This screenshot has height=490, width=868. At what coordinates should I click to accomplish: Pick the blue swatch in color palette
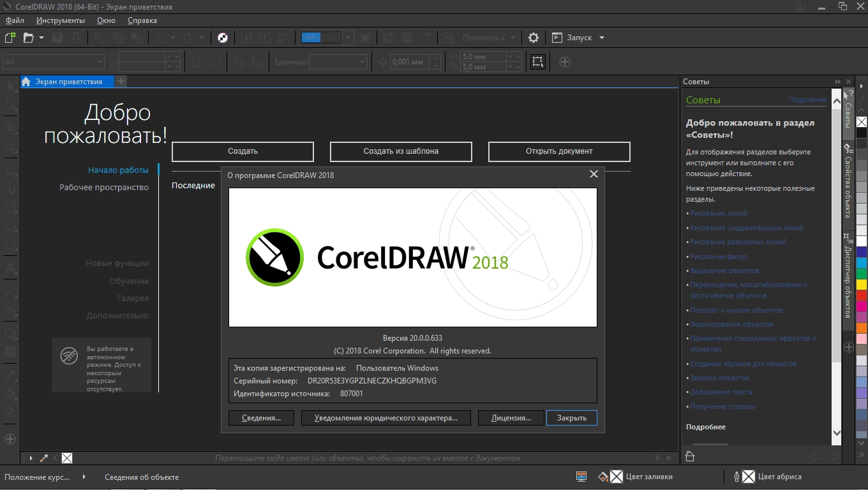coord(862,252)
